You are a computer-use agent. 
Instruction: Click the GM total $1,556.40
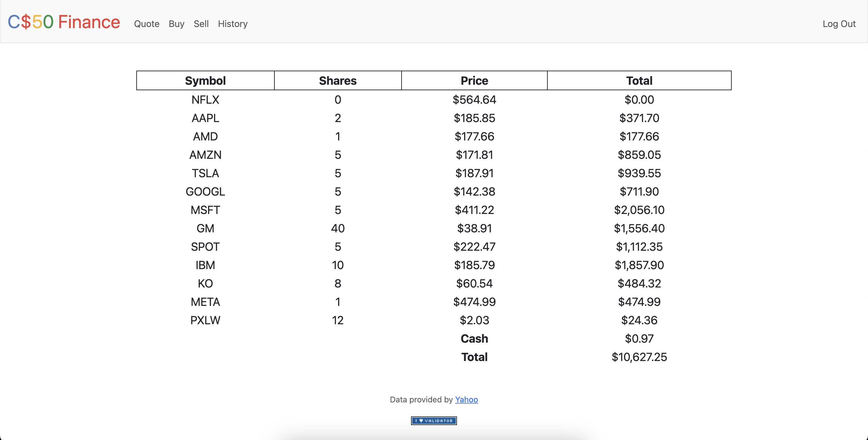point(639,228)
